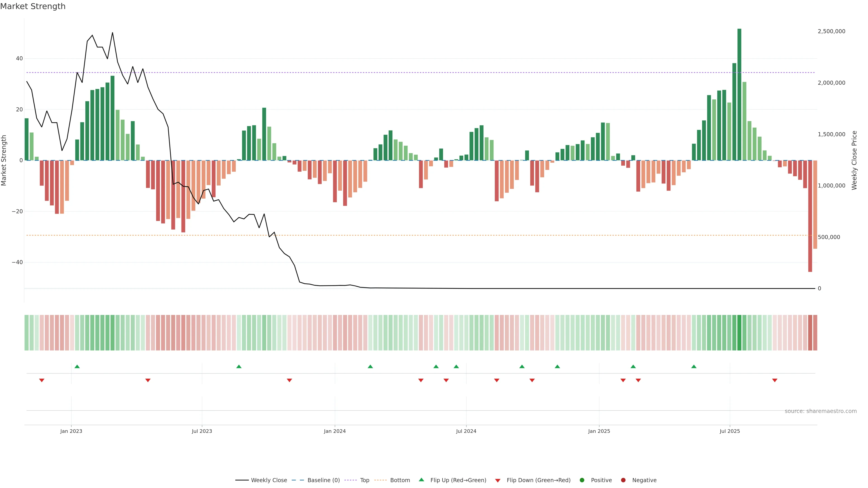This screenshot has width=868, height=488.
Task: Click the first red flip-down marker at chart start
Action: pos(42,380)
